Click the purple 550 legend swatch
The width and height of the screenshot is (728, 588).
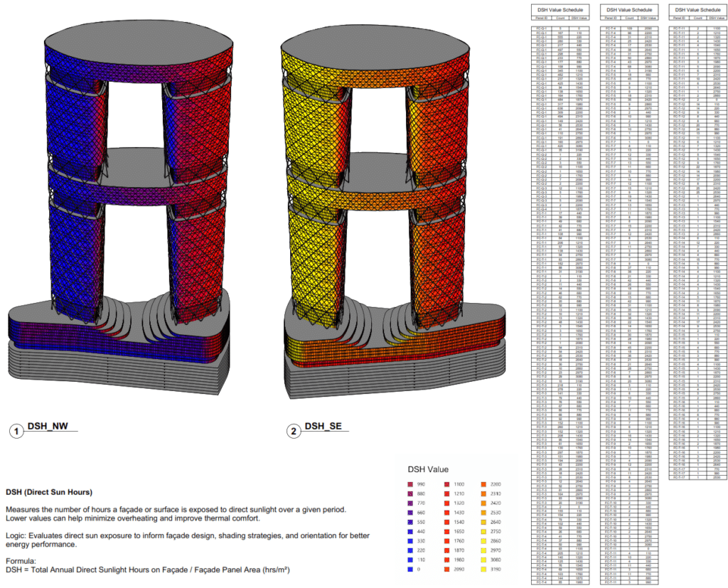pyautogui.click(x=409, y=522)
